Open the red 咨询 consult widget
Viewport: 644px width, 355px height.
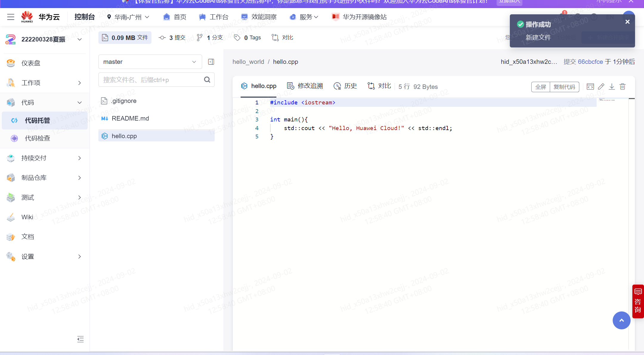tap(638, 301)
